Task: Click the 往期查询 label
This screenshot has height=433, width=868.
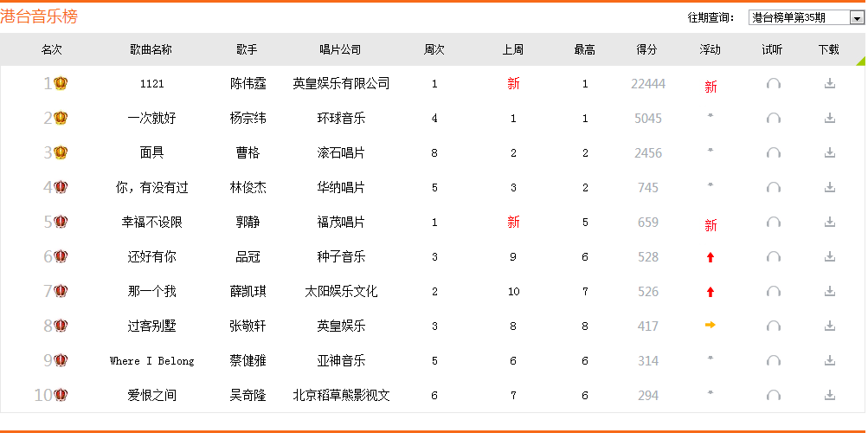Action: tap(710, 17)
